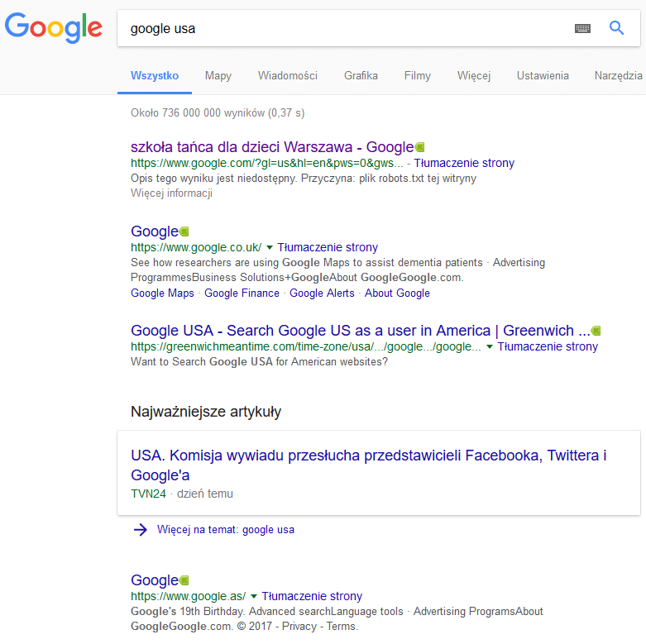This screenshot has height=644, width=646.
Task: Switch to the Wiadomości tab
Action: coord(288,76)
